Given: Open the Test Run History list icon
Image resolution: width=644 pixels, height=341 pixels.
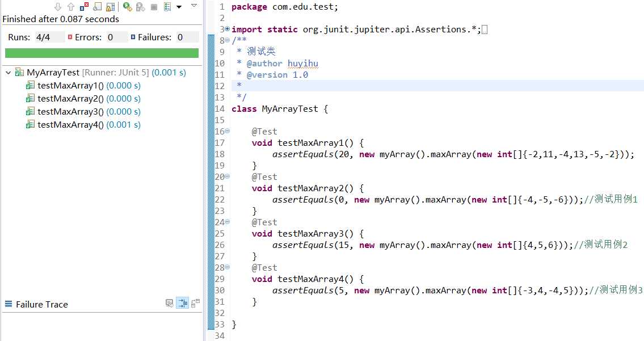Looking at the screenshot, I should pos(167,7).
